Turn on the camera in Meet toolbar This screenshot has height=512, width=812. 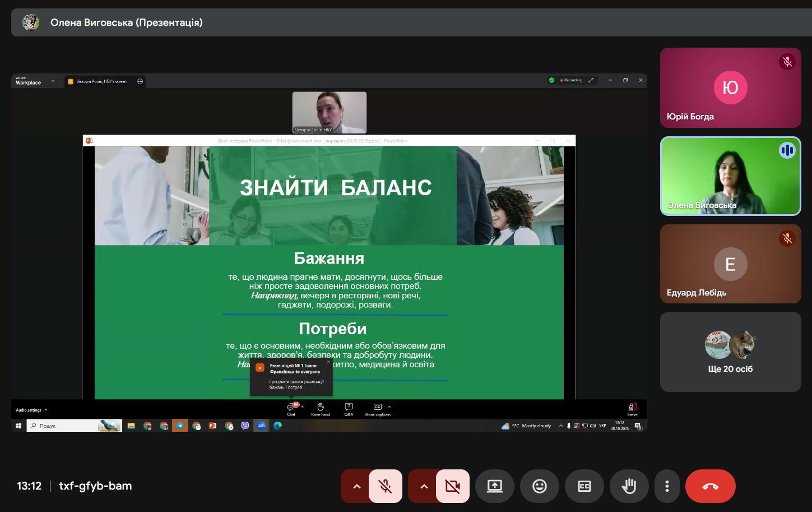(x=453, y=486)
